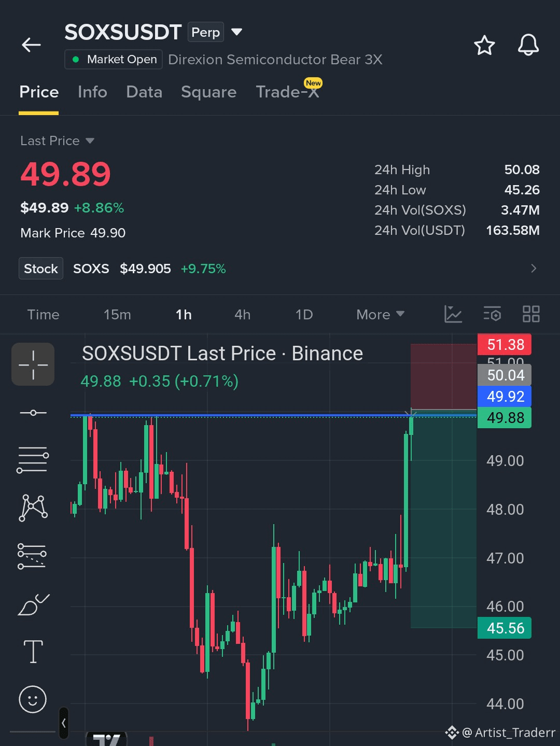This screenshot has width=560, height=746.
Task: Click the blue 49.92 entry price label
Action: coord(505,397)
